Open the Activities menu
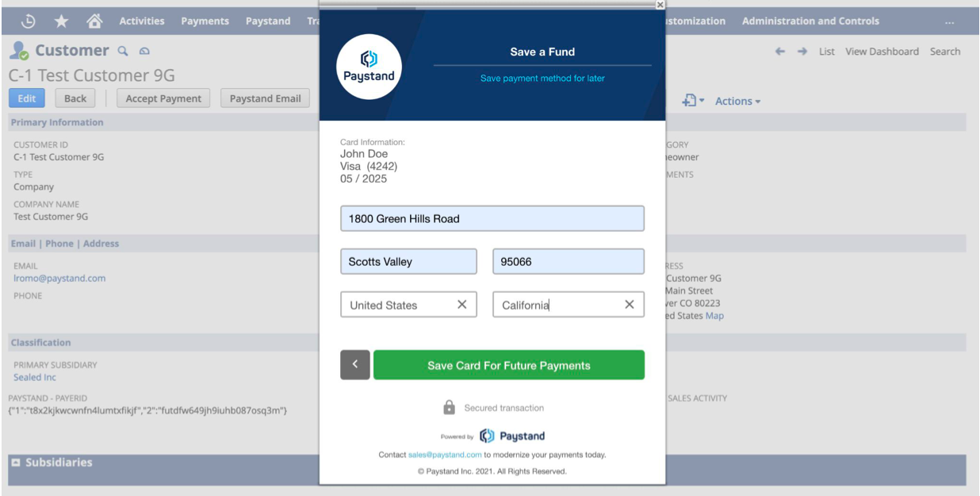980x496 pixels. [x=142, y=21]
